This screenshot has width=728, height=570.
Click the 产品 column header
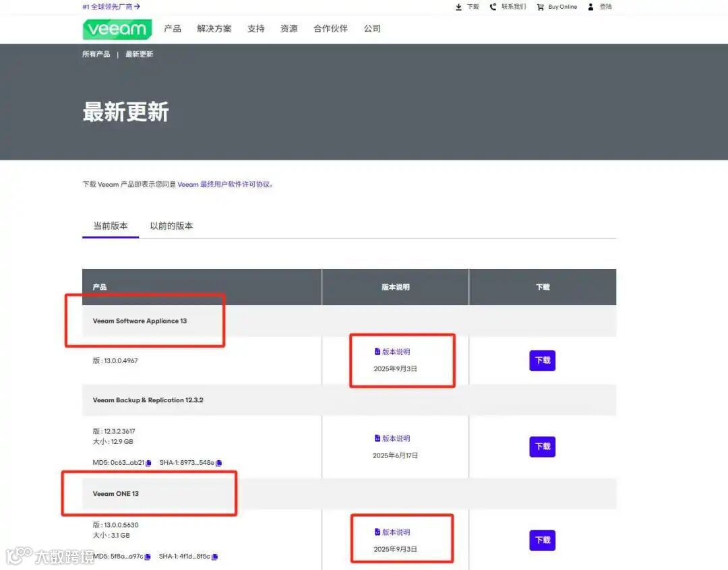click(99, 287)
